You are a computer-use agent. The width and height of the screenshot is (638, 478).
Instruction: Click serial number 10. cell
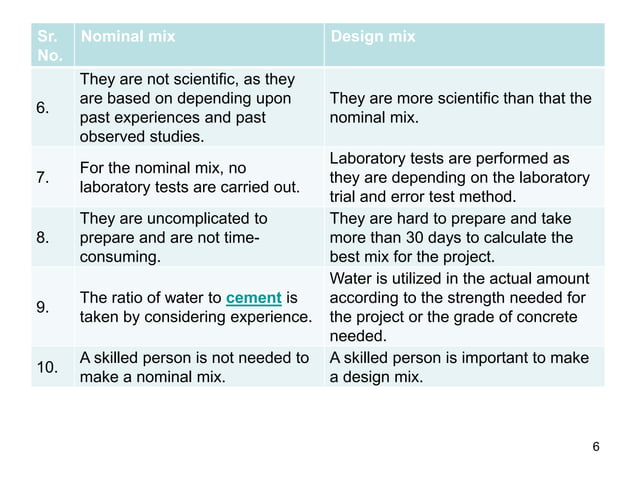[47, 367]
